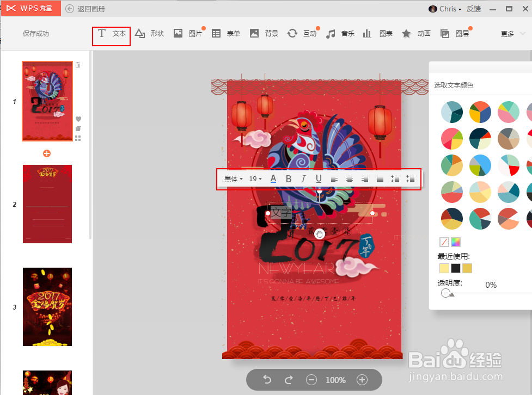Viewport: 532px width, 395px height.
Task: Choose recent gold color swatch
Action: pos(467,268)
